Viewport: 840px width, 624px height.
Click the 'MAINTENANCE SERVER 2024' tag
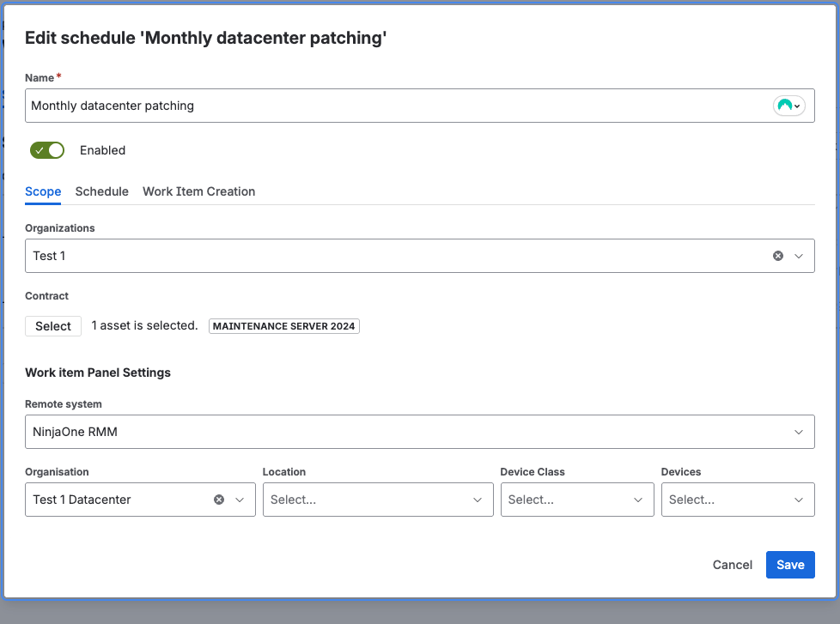tap(283, 326)
